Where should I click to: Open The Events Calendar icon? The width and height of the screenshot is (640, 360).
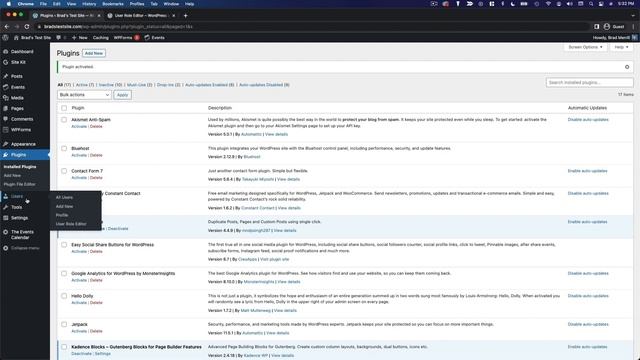coord(6,232)
